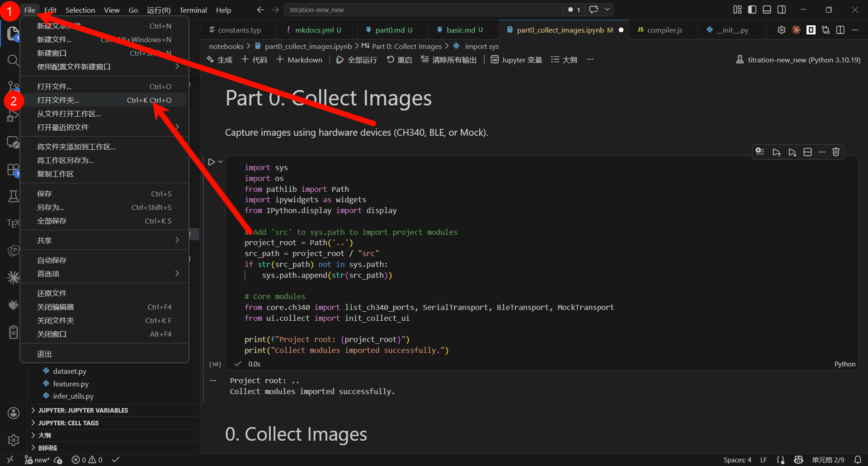The width and height of the screenshot is (868, 466).
Task: Click the remote window status bar icon
Action: coord(10,460)
